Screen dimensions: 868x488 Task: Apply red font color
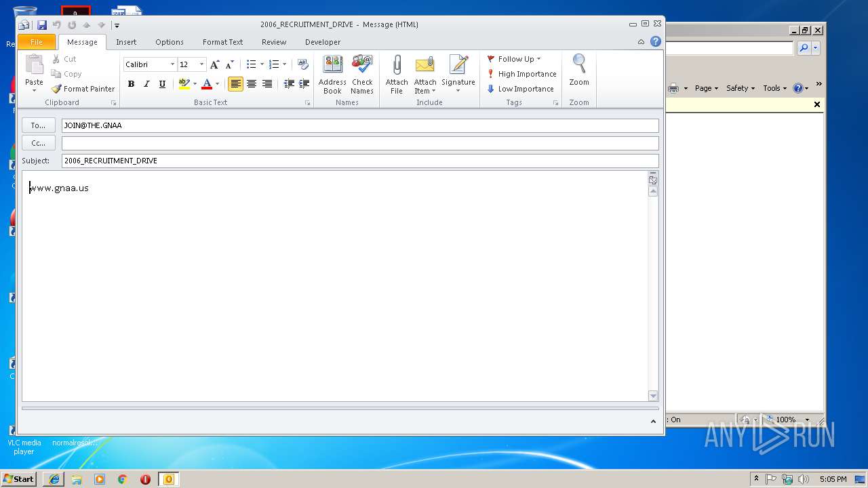(207, 84)
